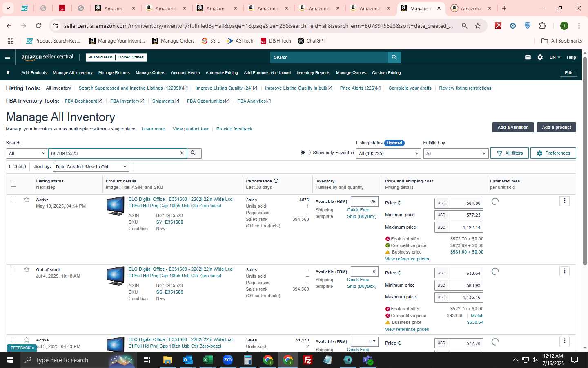Click the bookmark flag icon in nav bar
The width and height of the screenshot is (588, 368).
tap(8, 73)
